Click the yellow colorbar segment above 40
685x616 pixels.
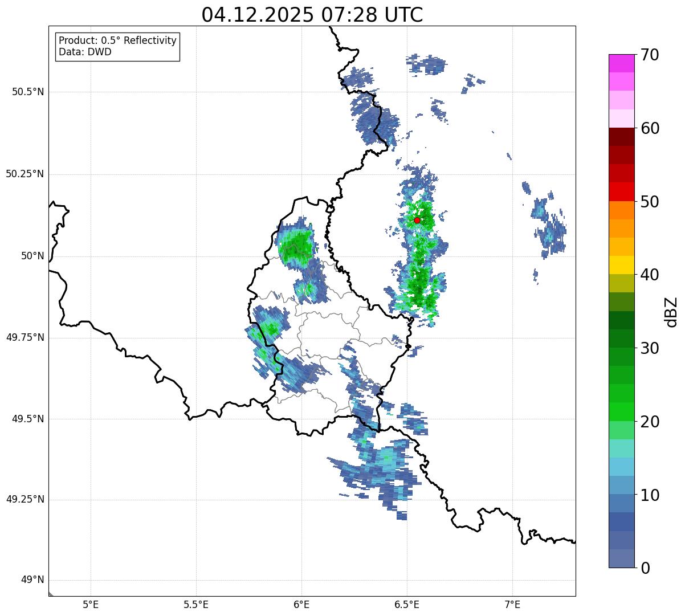coord(621,265)
